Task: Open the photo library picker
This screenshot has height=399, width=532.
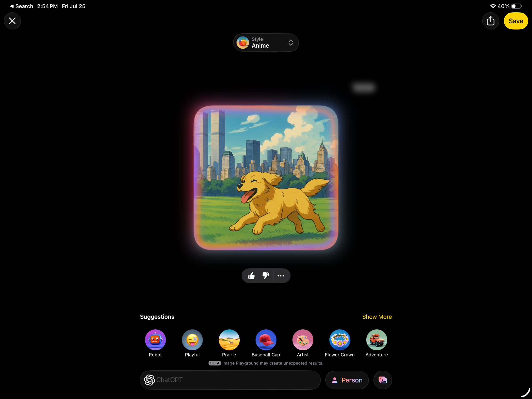Action: (x=383, y=380)
